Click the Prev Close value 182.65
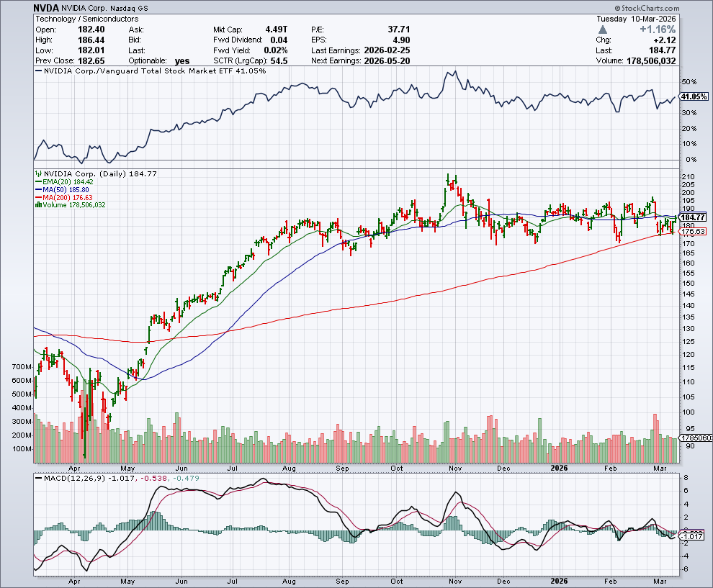Screen dimensions: 713x588 pos(91,61)
